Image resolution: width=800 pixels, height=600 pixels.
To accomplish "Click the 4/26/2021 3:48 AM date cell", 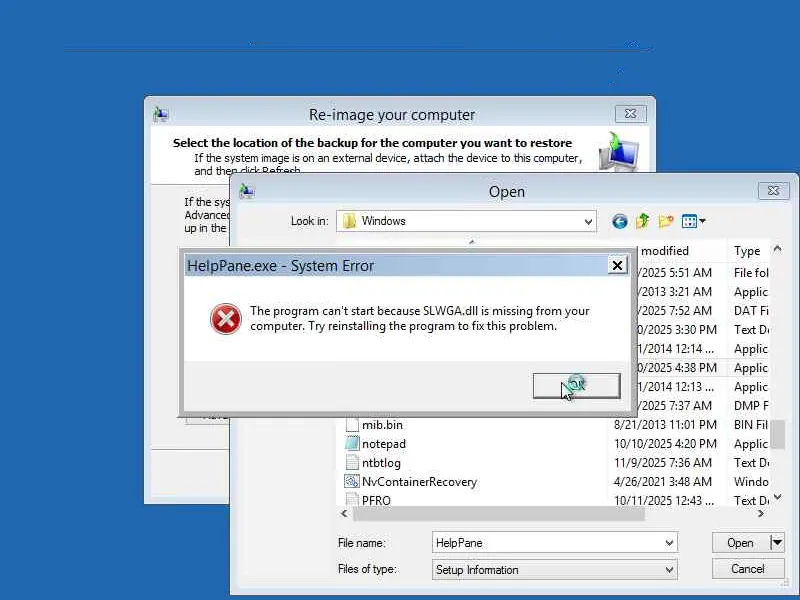I will pyautogui.click(x=662, y=482).
